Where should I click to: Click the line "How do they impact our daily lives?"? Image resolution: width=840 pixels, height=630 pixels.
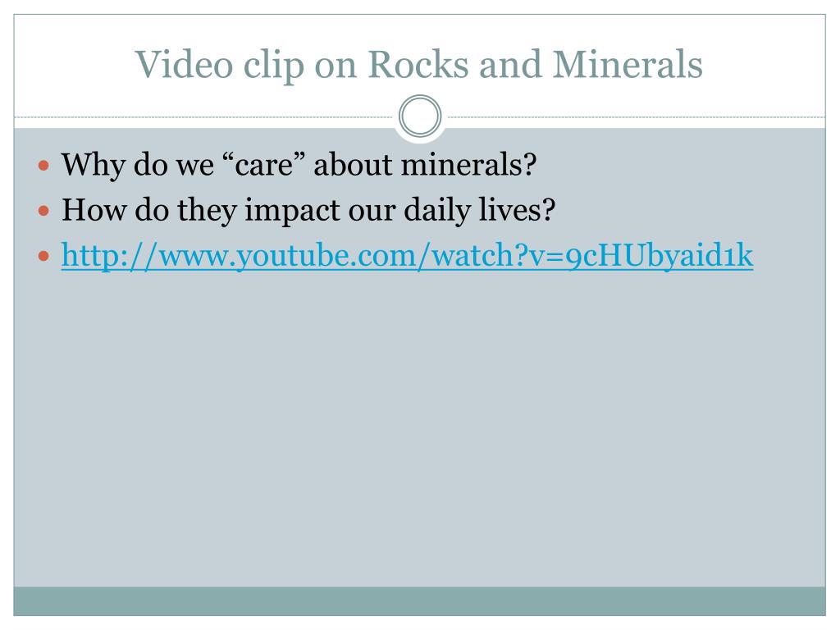click(308, 210)
